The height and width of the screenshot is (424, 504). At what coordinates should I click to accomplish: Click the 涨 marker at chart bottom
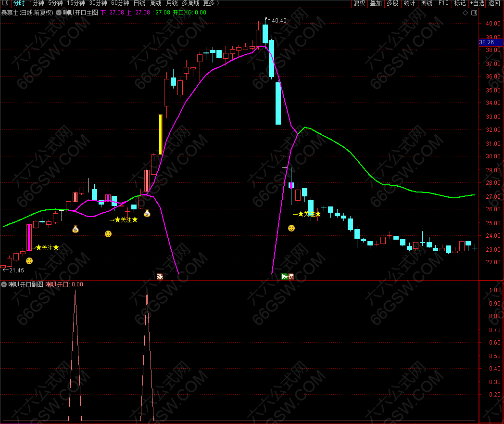pyautogui.click(x=160, y=276)
